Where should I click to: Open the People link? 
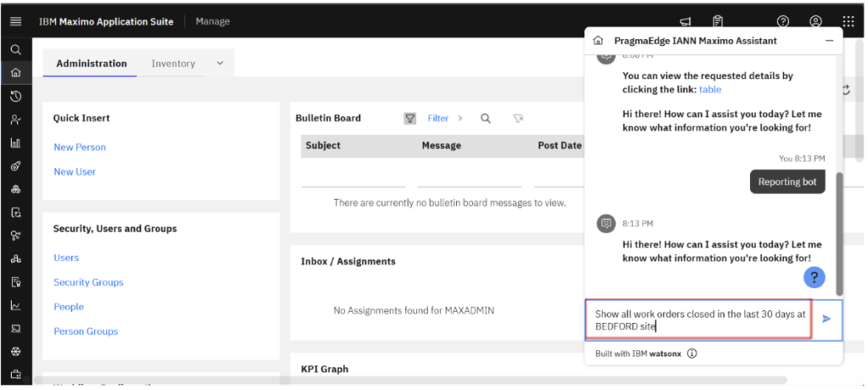pyautogui.click(x=69, y=307)
